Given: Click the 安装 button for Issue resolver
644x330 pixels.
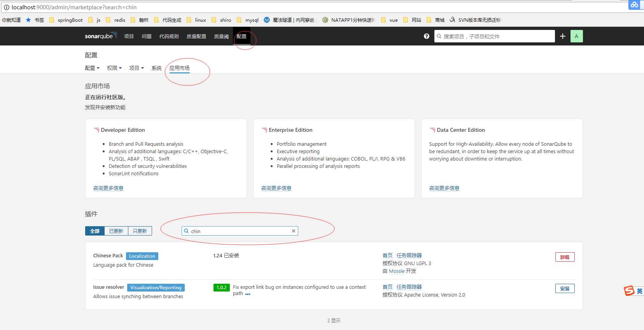Looking at the screenshot, I should (565, 288).
